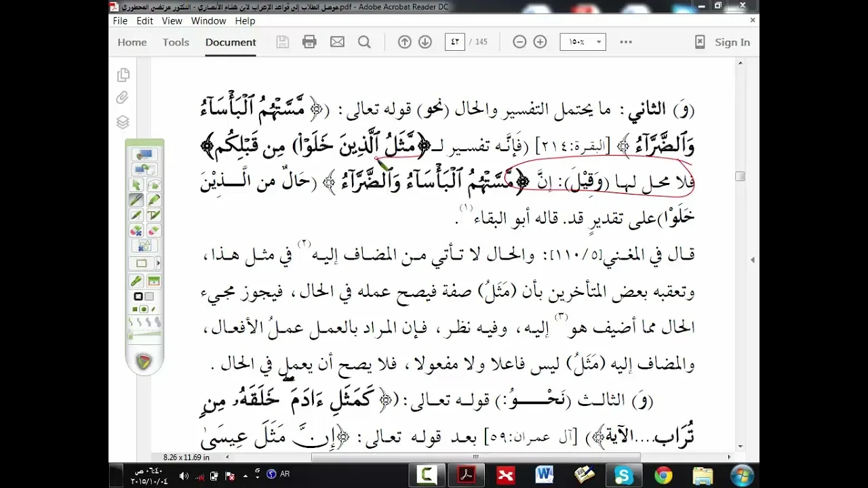Open the File menu

click(120, 21)
